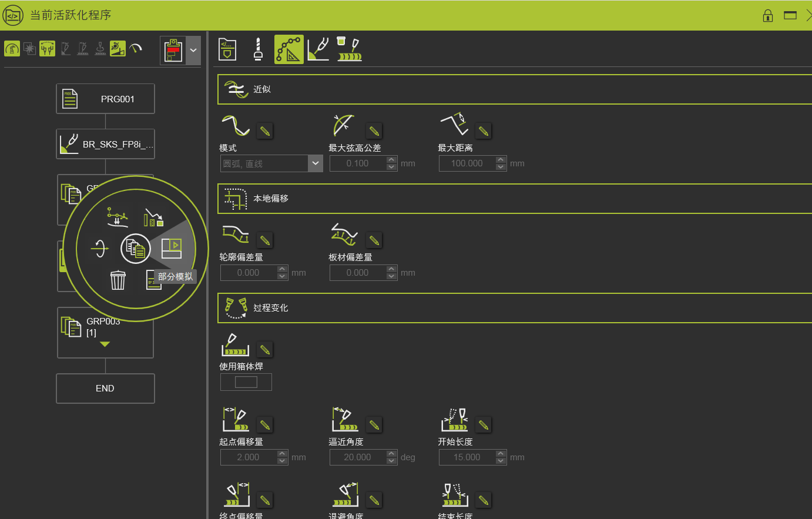This screenshot has height=519, width=812.
Task: Open dropdown arrow next to clipboard icon
Action: 193,51
